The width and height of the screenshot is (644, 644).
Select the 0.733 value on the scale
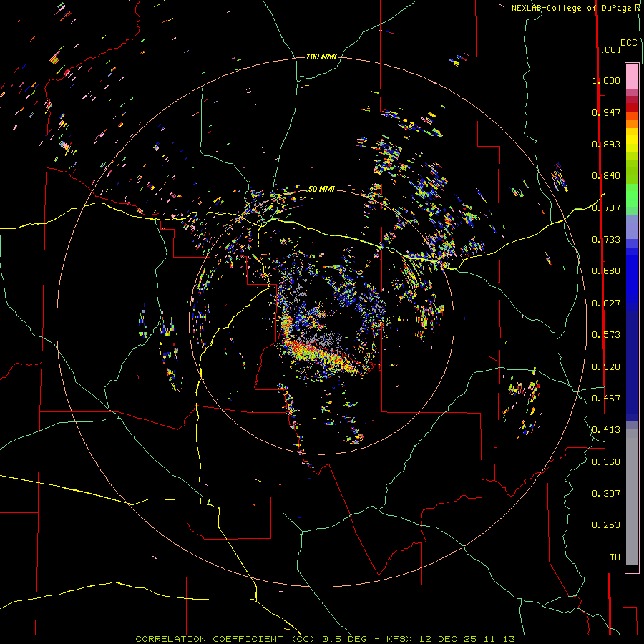(x=606, y=240)
